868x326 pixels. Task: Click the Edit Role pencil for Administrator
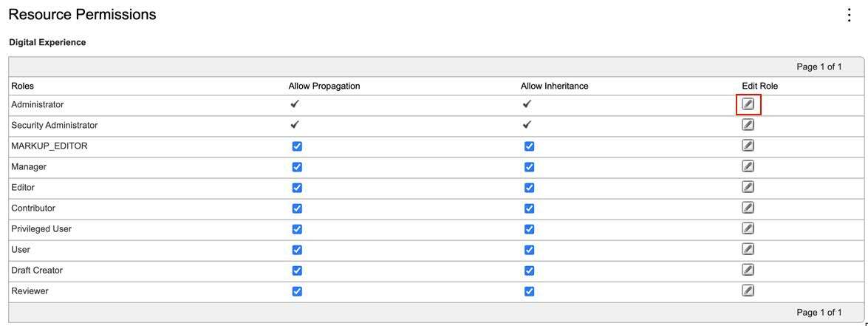748,104
